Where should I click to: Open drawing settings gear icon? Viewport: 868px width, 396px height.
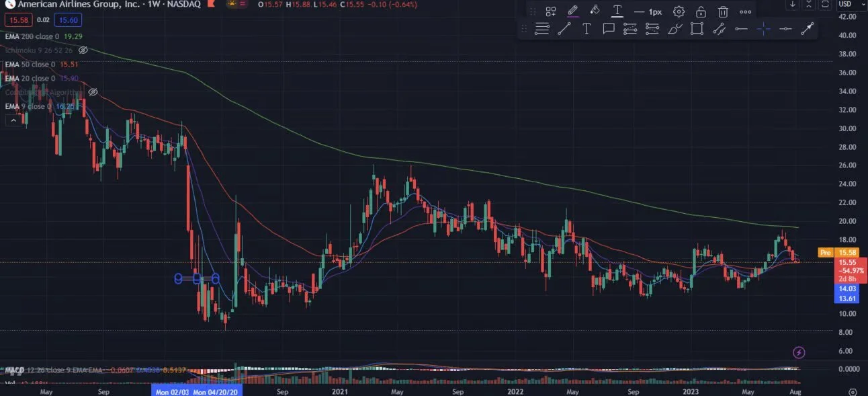pos(679,11)
